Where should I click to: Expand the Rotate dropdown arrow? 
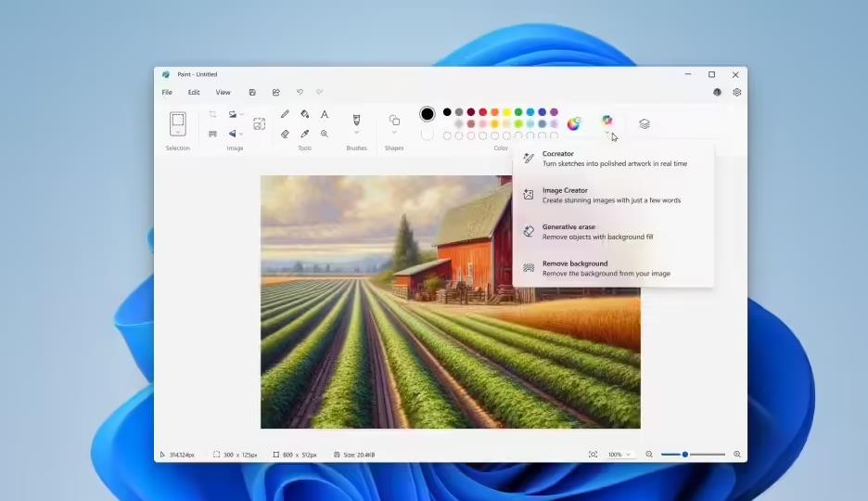[x=242, y=115]
